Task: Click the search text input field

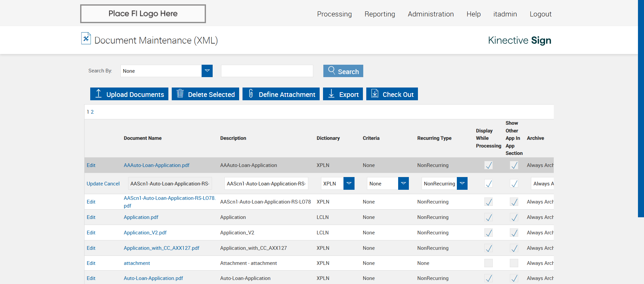Action: coord(267,71)
